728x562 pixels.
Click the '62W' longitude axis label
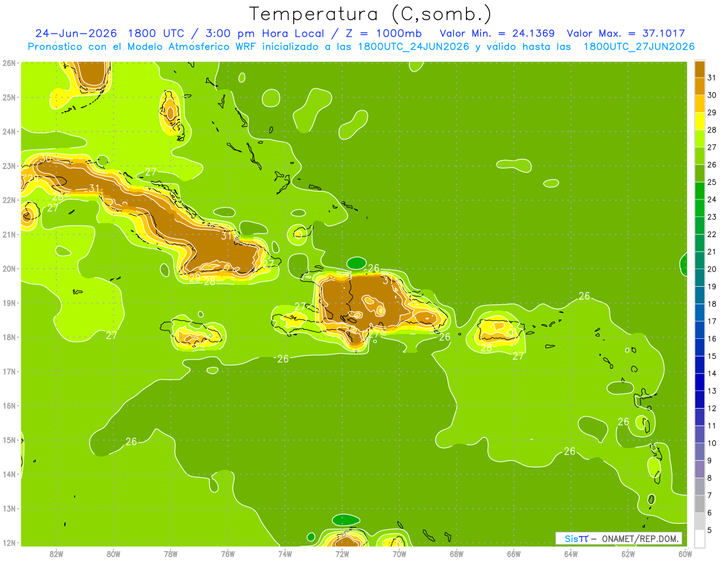tap(629, 554)
